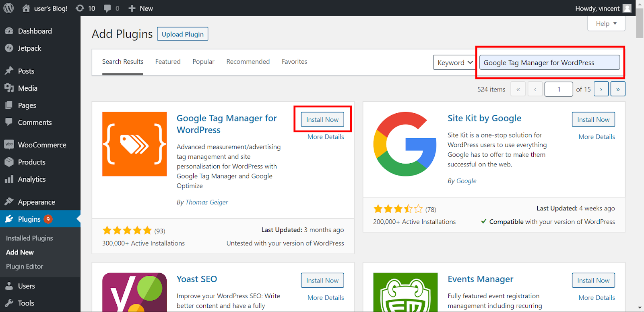Click the plugin search input field
Screen dimensions: 644x312
point(549,62)
